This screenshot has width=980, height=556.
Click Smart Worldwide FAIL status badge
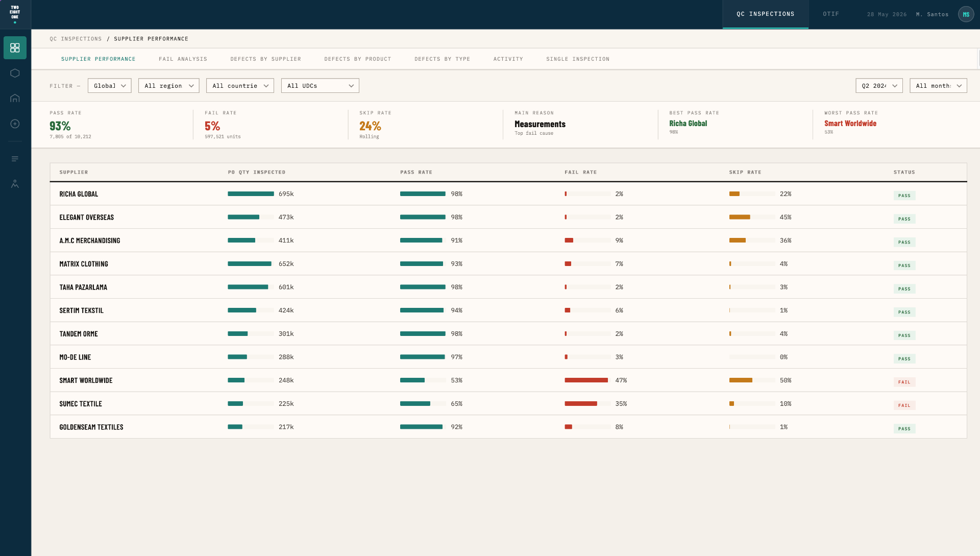click(x=904, y=382)
